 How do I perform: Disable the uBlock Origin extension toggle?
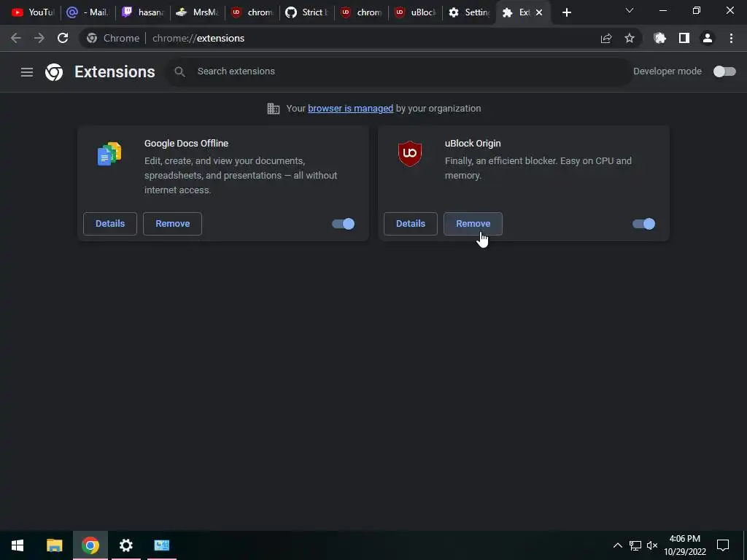point(643,224)
